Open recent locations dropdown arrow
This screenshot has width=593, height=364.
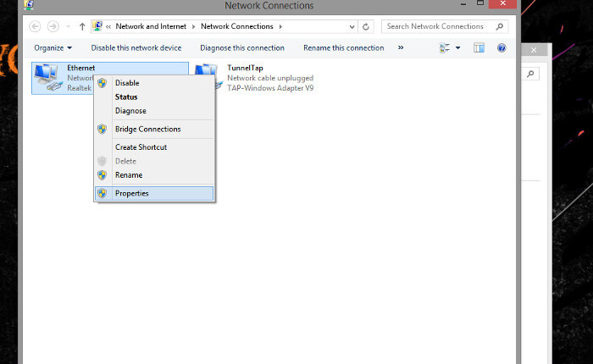point(68,26)
